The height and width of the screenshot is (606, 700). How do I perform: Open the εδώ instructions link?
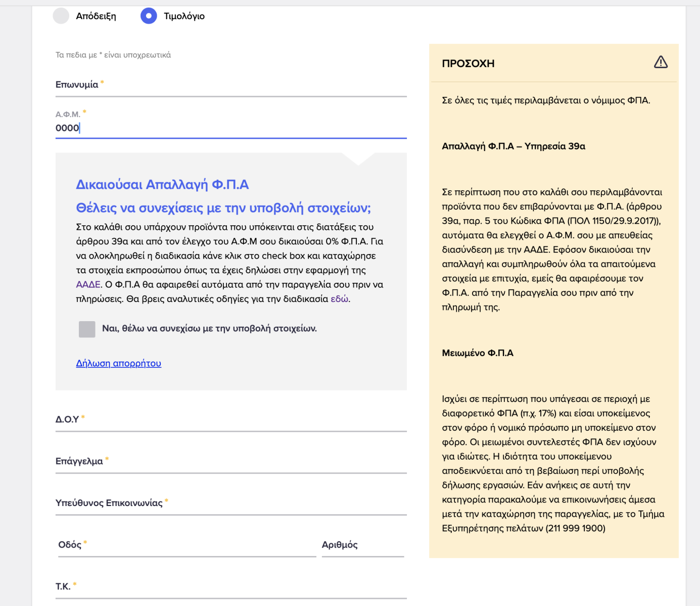(339, 299)
